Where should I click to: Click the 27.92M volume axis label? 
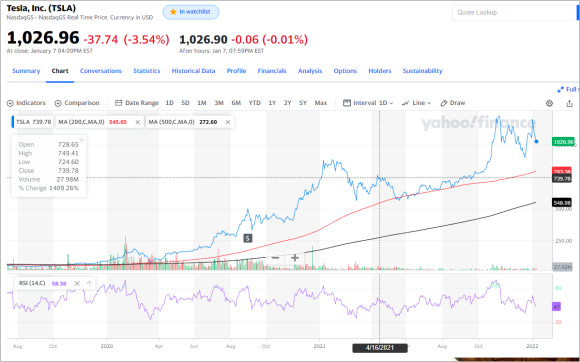click(x=562, y=267)
